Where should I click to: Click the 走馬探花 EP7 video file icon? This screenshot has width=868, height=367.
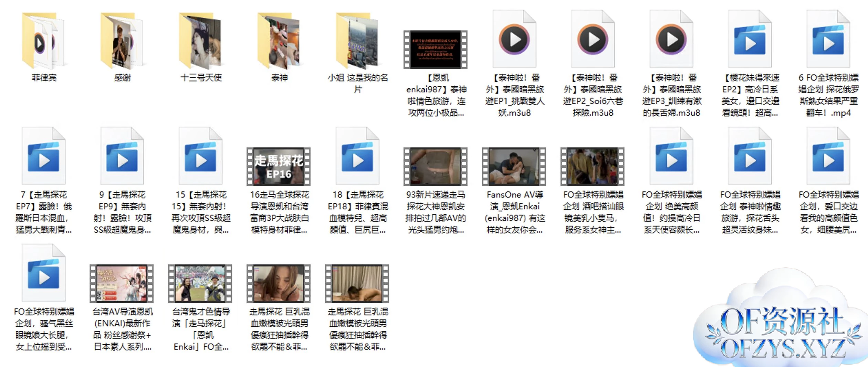click(x=44, y=157)
